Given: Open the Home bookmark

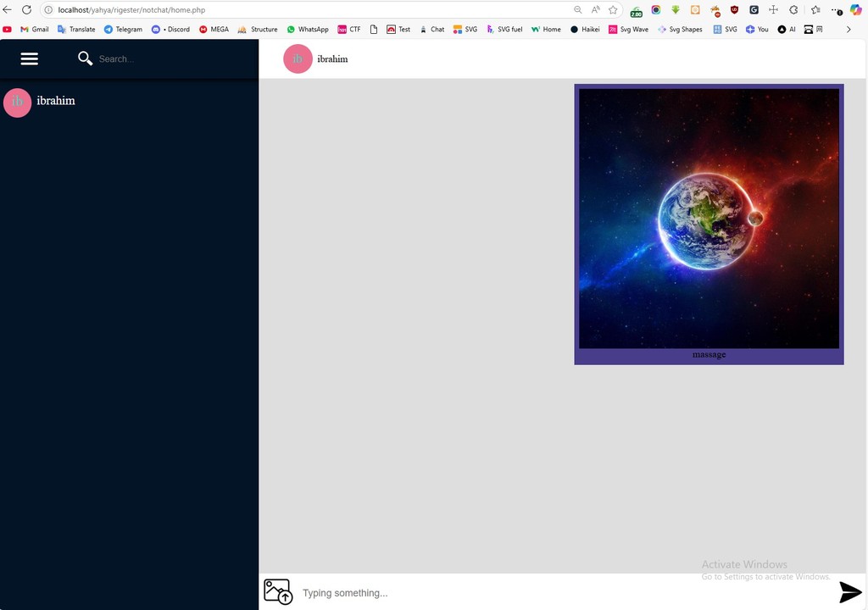Looking at the screenshot, I should (x=546, y=30).
